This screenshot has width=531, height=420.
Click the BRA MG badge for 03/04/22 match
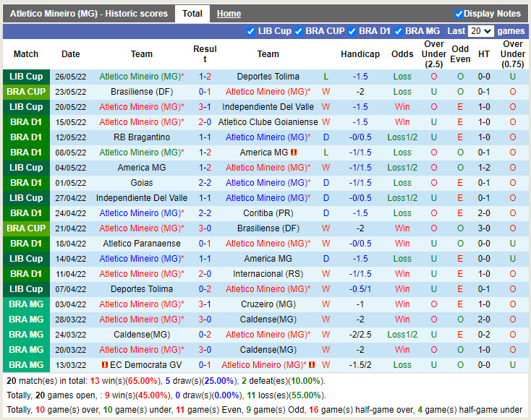[x=26, y=304]
